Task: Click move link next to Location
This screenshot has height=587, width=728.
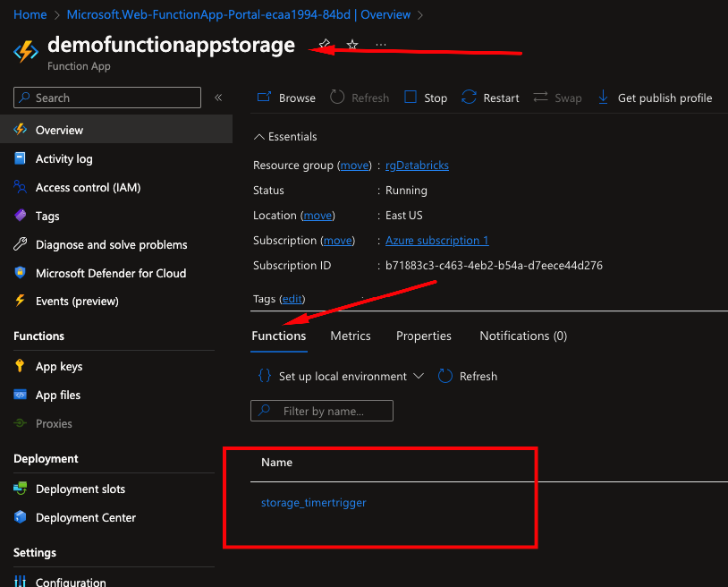Action: (318, 216)
